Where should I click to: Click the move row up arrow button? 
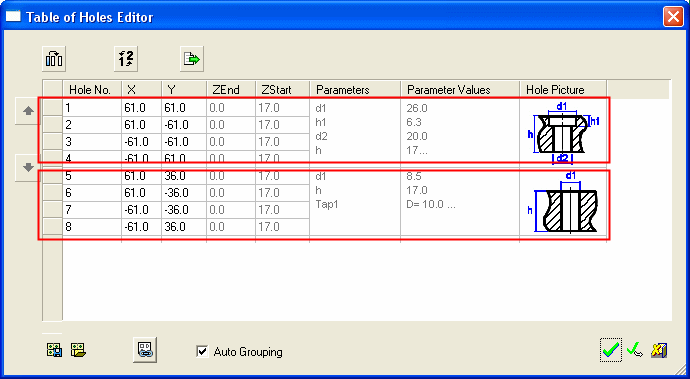tap(28, 111)
